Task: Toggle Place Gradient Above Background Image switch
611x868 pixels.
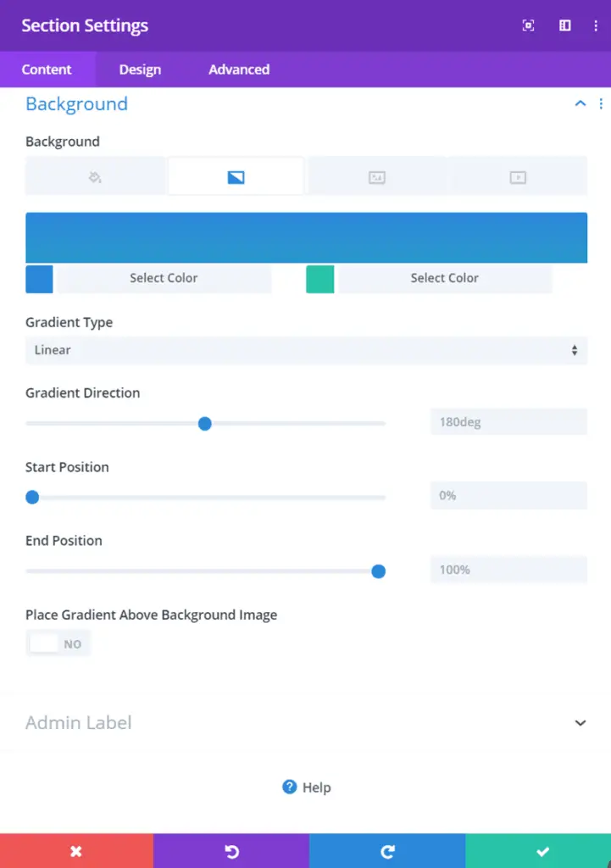Action: click(58, 643)
